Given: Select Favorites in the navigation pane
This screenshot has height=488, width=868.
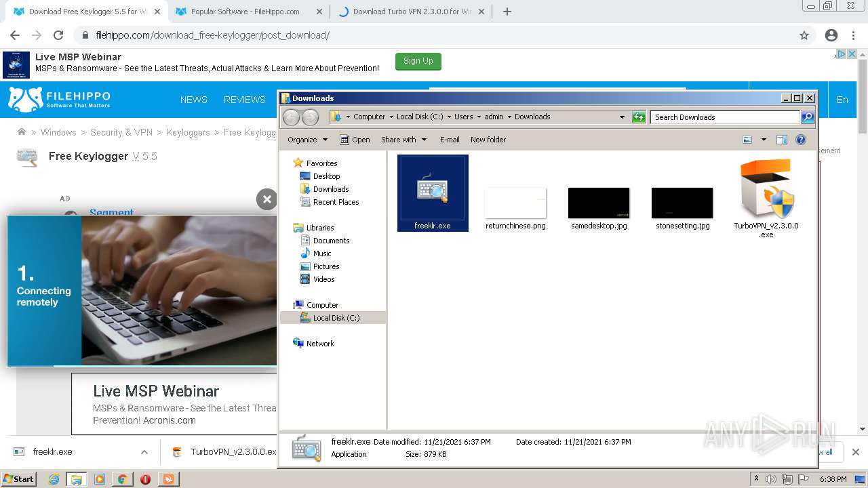Looking at the screenshot, I should coord(321,163).
